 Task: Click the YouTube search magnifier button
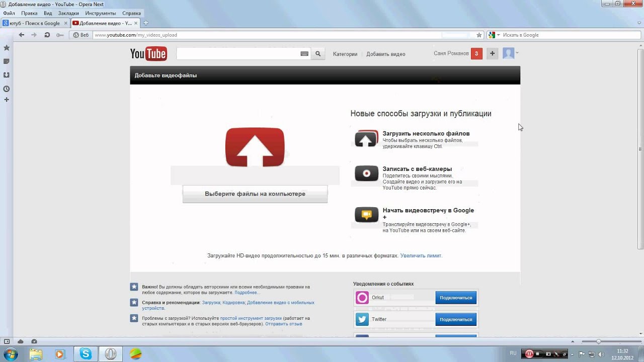point(318,54)
